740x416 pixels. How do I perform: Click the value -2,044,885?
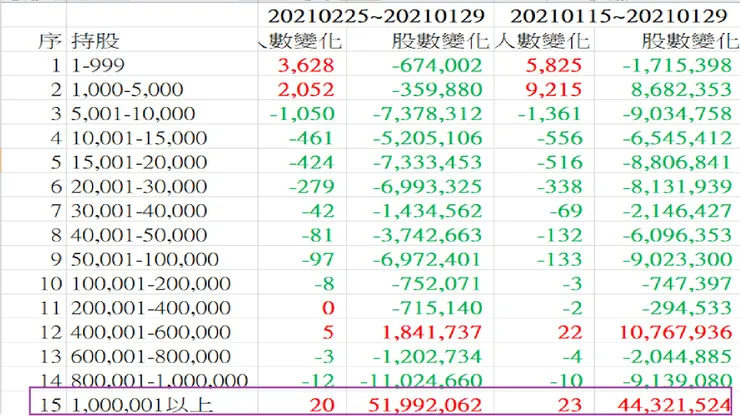[x=677, y=357]
